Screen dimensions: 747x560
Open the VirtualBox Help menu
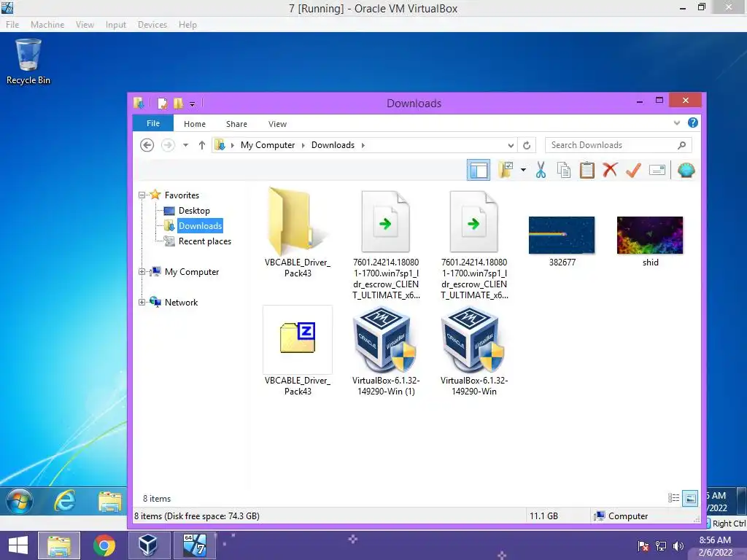click(187, 24)
